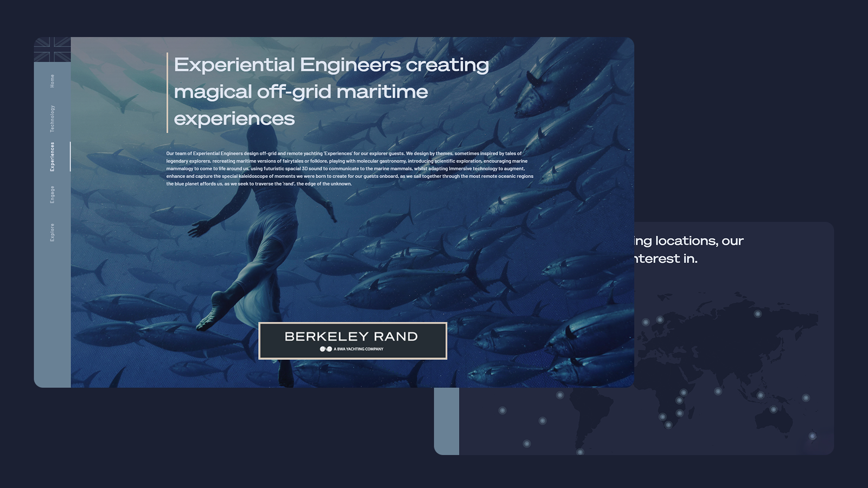This screenshot has height=488, width=868.
Task: Navigate to the Explore sidebar item
Action: tap(52, 232)
